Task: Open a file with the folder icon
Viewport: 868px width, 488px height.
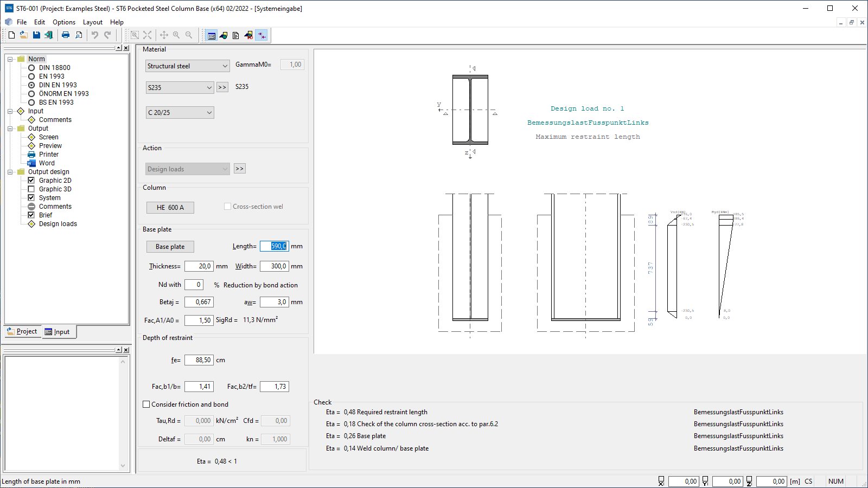Action: 24,35
